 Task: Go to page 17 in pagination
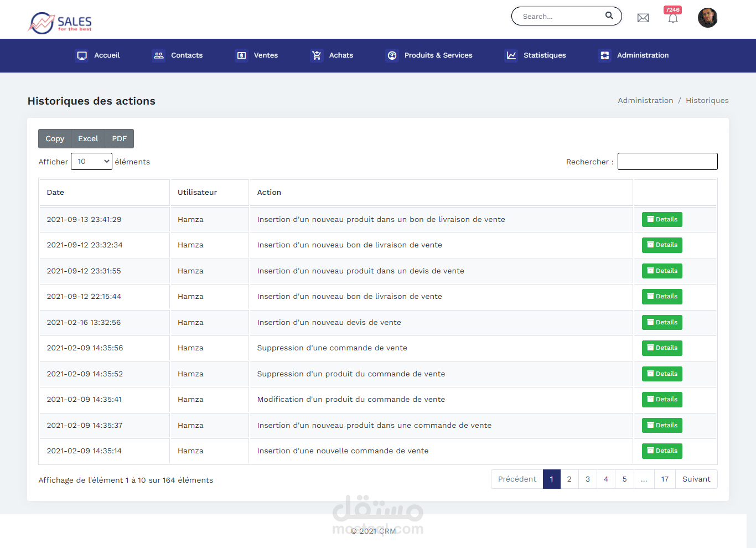point(664,479)
